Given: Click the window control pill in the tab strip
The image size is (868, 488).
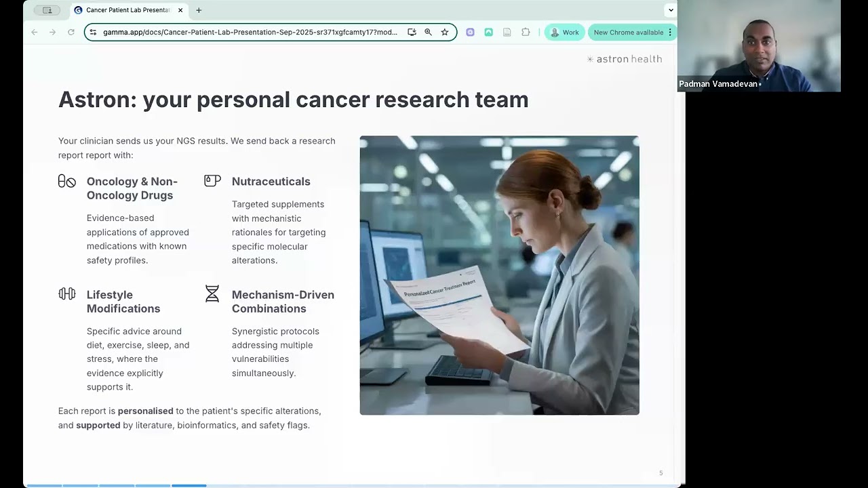Looking at the screenshot, I should (x=47, y=10).
